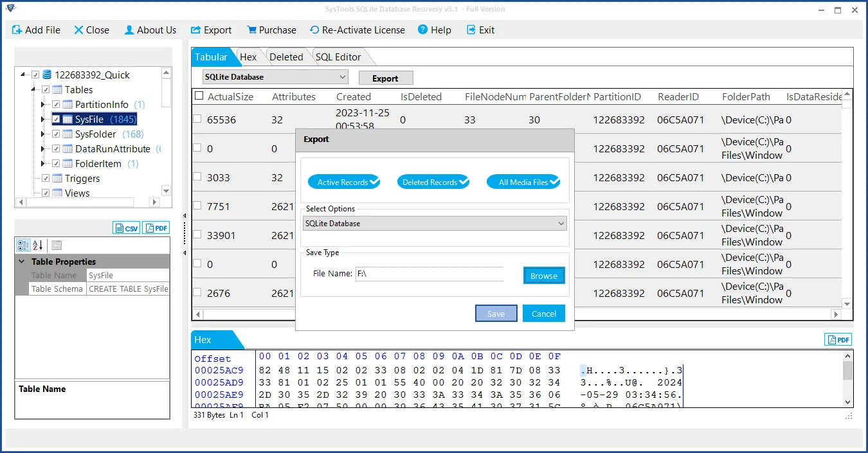The height and width of the screenshot is (453, 868).
Task: Open the Deleted tab
Action: pyautogui.click(x=285, y=57)
